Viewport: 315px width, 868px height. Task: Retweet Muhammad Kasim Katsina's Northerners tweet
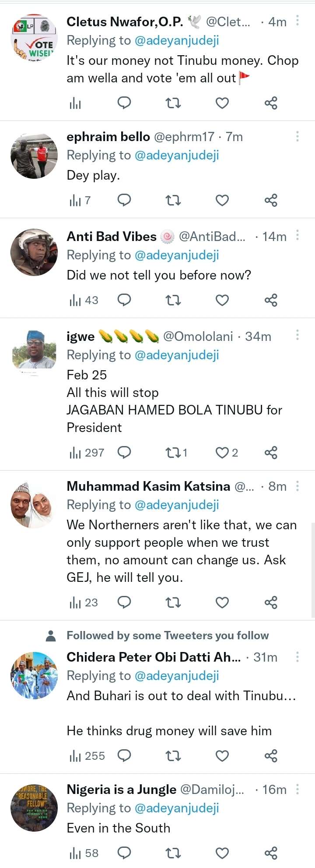tap(173, 603)
